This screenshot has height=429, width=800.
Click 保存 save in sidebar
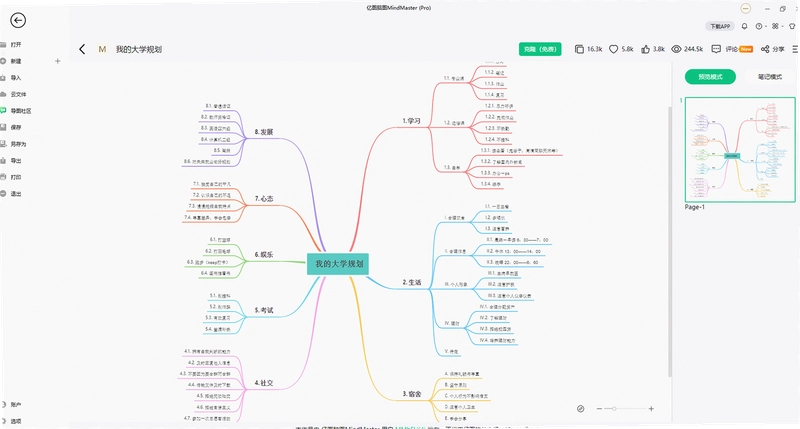(x=16, y=127)
